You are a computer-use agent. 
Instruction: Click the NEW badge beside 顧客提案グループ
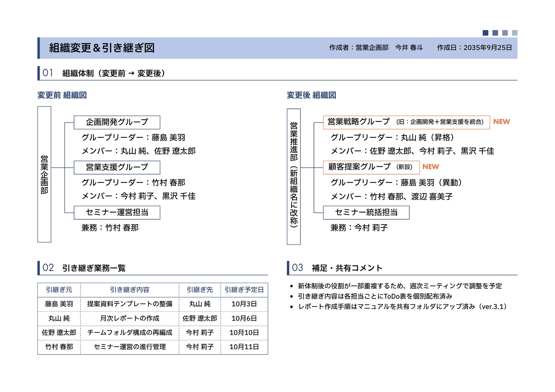click(431, 167)
